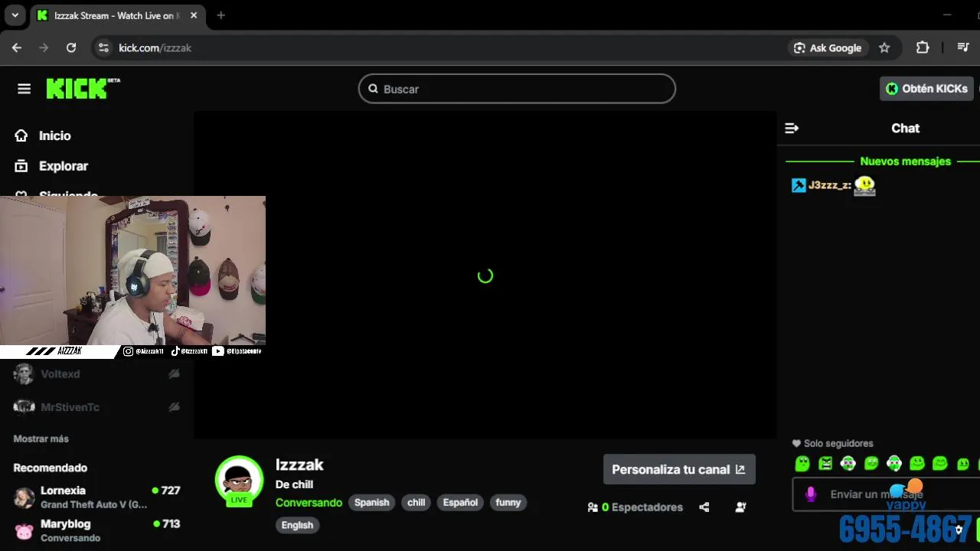This screenshot has width=980, height=551.
Task: Open Explorar in sidebar
Action: click(x=64, y=166)
